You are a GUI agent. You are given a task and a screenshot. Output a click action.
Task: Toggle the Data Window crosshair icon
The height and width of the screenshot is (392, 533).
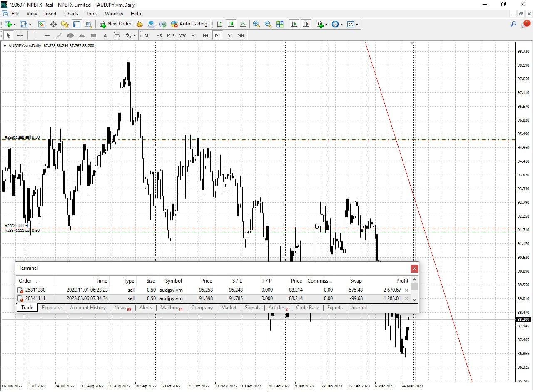(53, 24)
